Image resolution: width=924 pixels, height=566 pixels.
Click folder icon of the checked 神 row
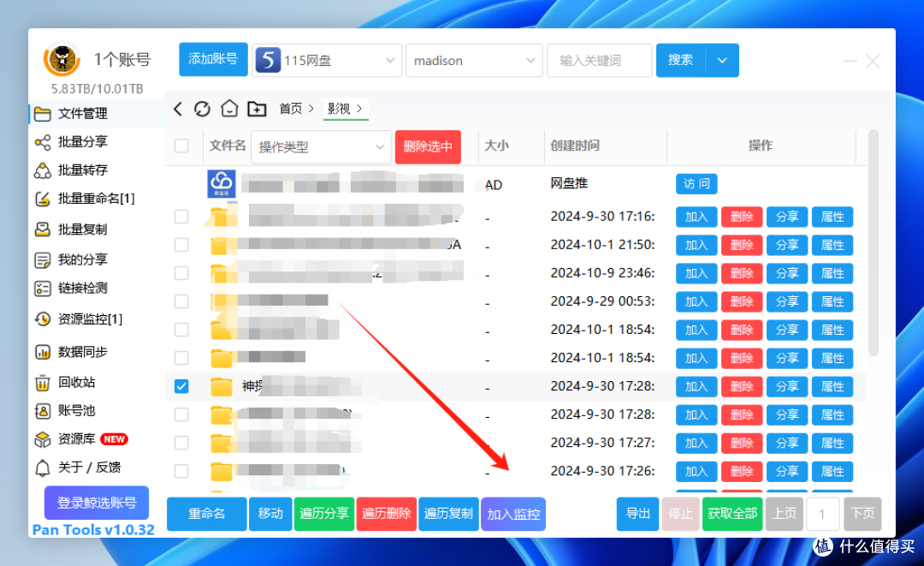tap(222, 386)
